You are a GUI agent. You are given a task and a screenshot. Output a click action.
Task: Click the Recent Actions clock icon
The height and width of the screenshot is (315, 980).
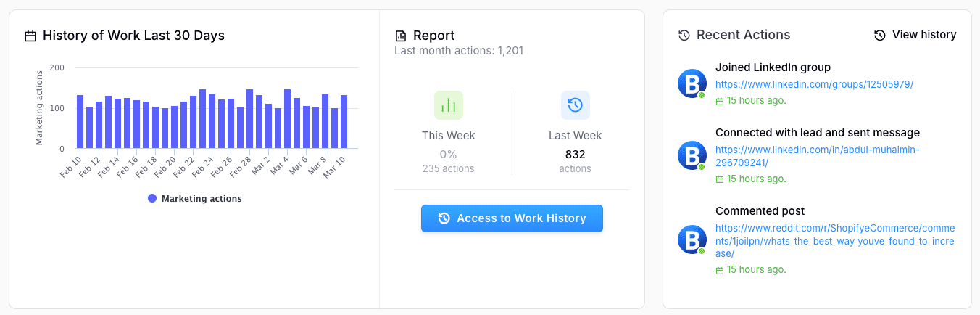click(x=684, y=35)
